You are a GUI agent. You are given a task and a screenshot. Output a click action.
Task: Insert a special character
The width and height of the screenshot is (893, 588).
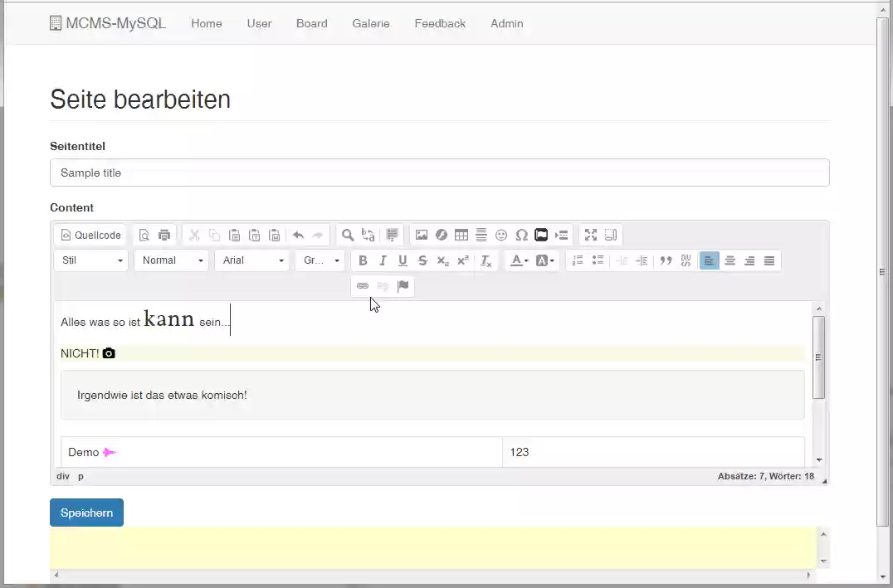(x=521, y=235)
